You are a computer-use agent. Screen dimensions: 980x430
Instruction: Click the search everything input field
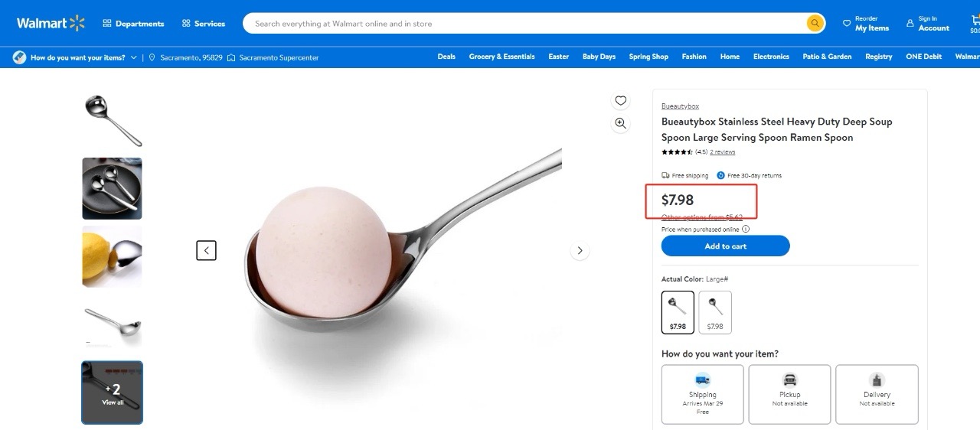click(521, 24)
